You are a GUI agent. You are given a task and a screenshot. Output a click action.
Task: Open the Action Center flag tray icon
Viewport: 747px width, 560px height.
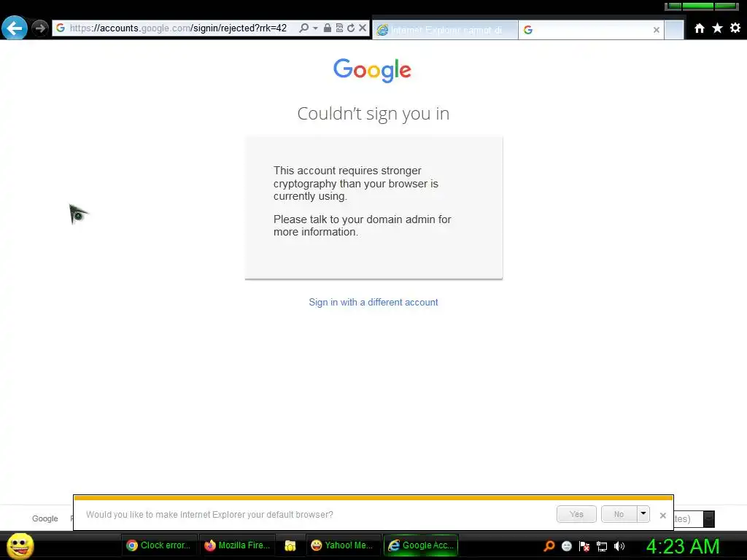pyautogui.click(x=584, y=546)
